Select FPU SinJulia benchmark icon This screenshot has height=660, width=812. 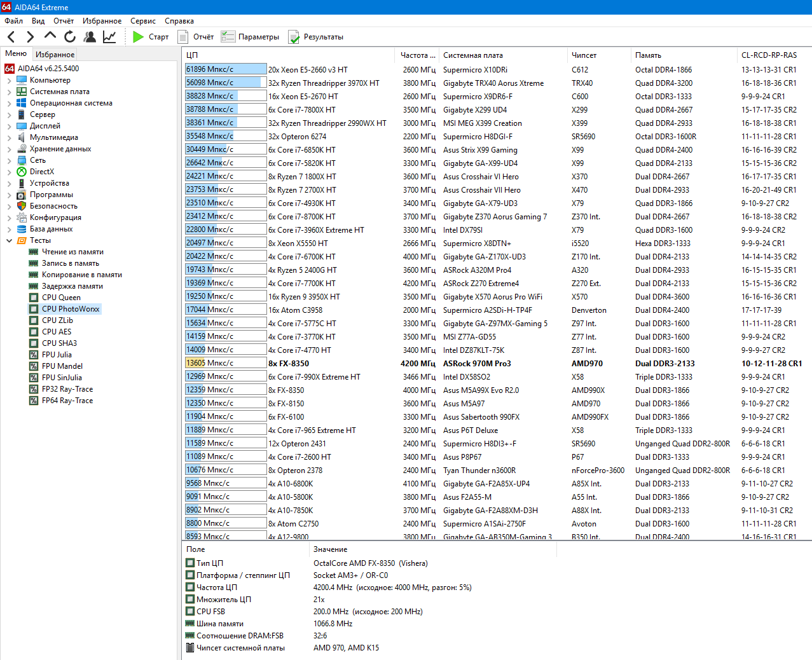pos(34,378)
